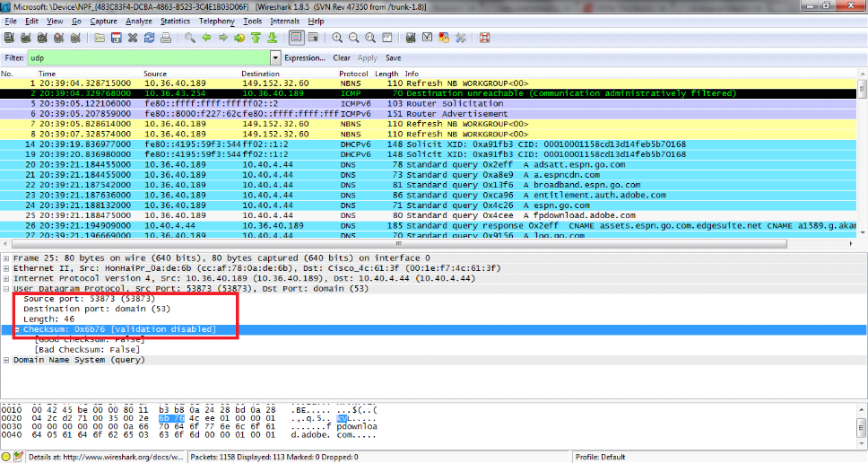This screenshot has height=463, width=868.
Task: Open the File menu
Action: point(11,21)
